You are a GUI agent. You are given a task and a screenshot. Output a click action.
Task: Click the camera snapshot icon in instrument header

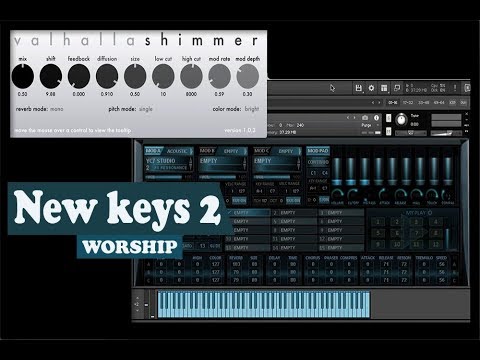click(x=365, y=118)
